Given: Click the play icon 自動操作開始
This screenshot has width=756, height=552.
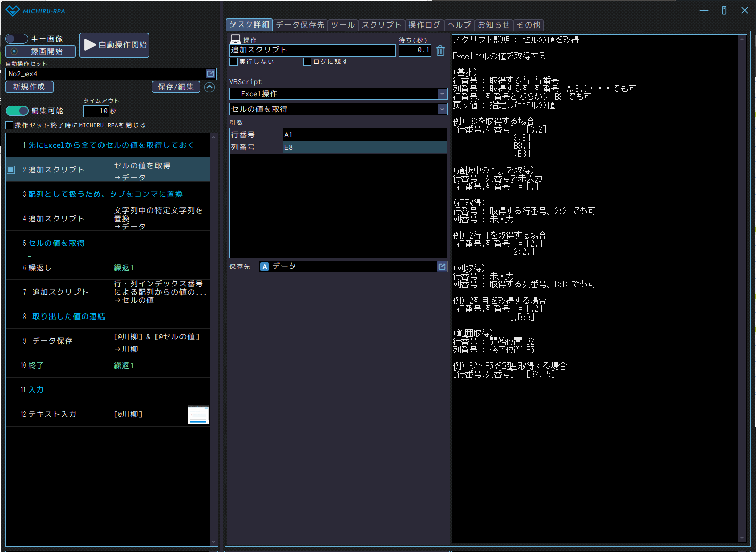Looking at the screenshot, I should point(90,45).
